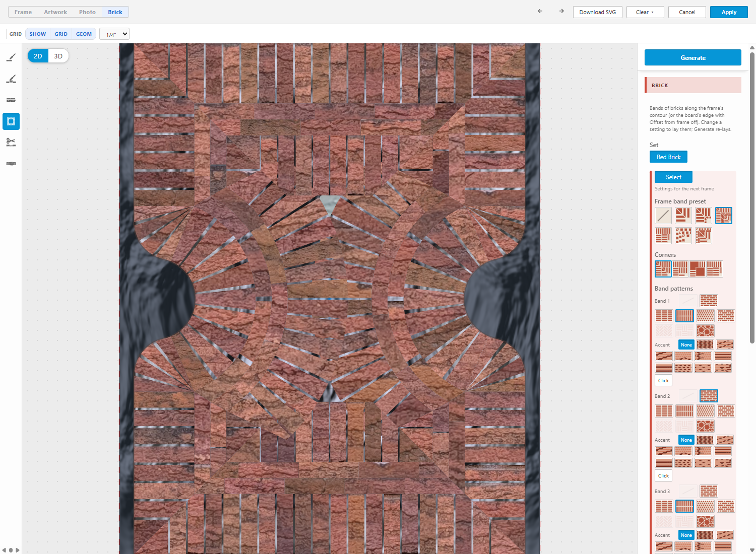Open the Clear dropdown menu
Screen dimensions: 756x554
[645, 12]
